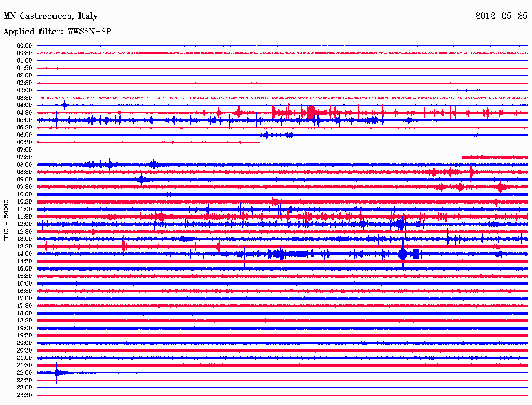Image resolution: width=532 pixels, height=405 pixels.
Task: Click the 01:30 time label
Action: [24, 68]
